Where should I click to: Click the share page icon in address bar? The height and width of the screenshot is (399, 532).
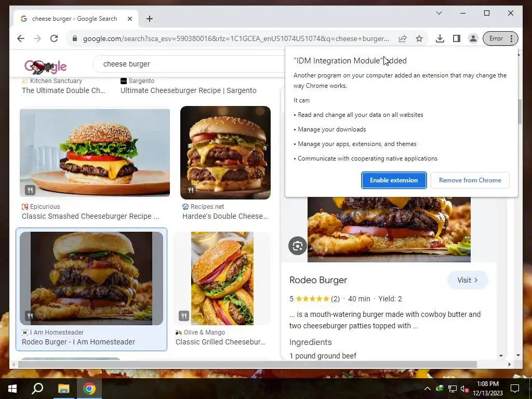coord(403,38)
